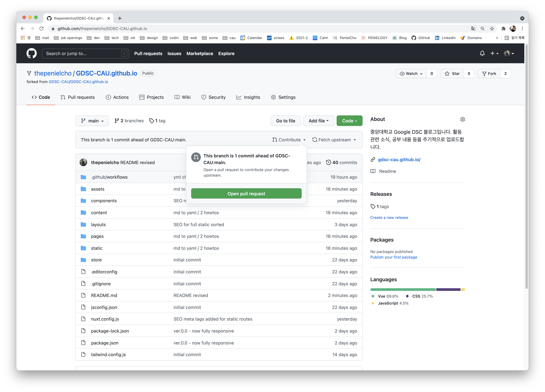Viewport: 545px width, 392px height.
Task: Click the Open pull request button
Action: pyautogui.click(x=246, y=194)
